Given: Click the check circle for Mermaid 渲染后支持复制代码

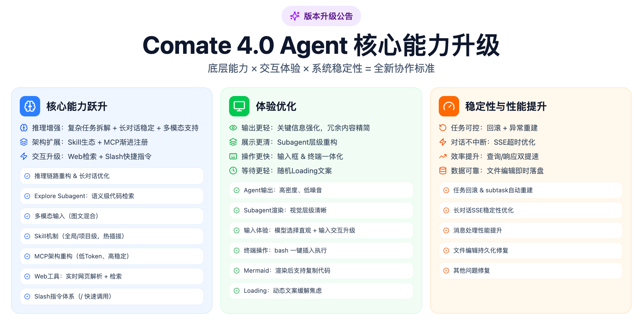Looking at the screenshot, I should [237, 271].
